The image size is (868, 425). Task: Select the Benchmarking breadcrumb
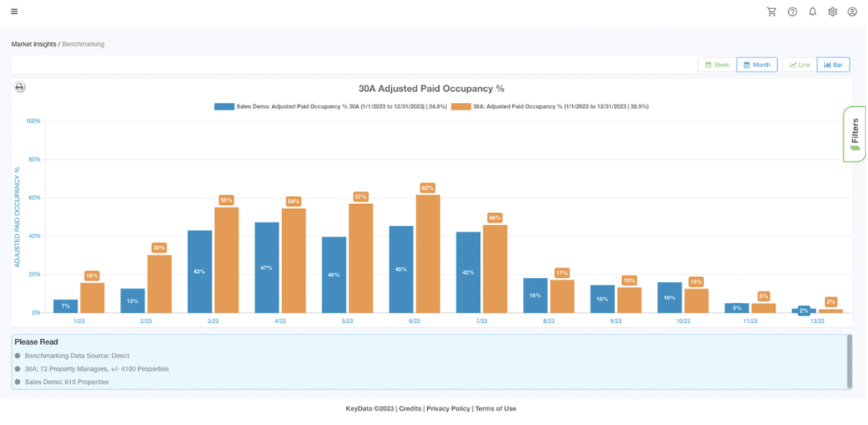(83, 44)
